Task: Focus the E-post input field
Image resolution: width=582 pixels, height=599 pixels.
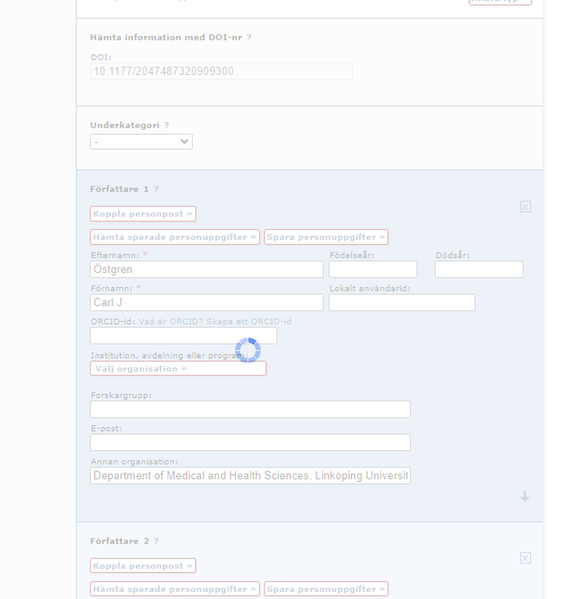Action: click(250, 442)
